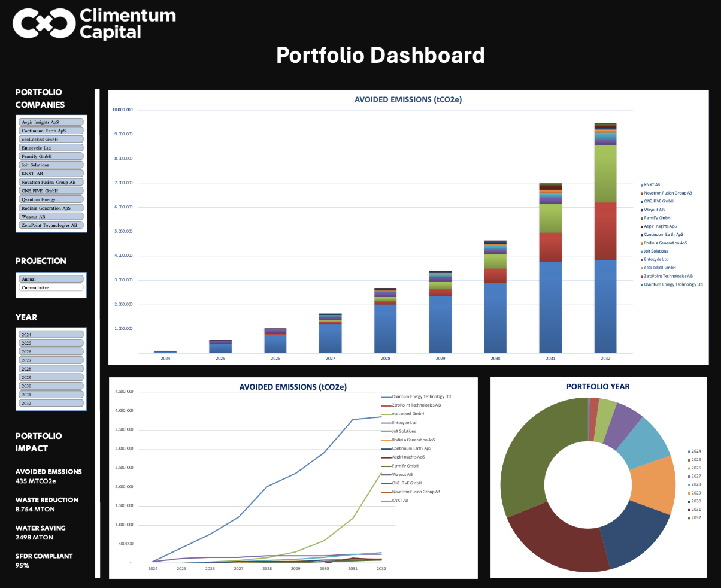Filter by year 2031 in slicer
This screenshot has width=721, height=588.
[51, 395]
